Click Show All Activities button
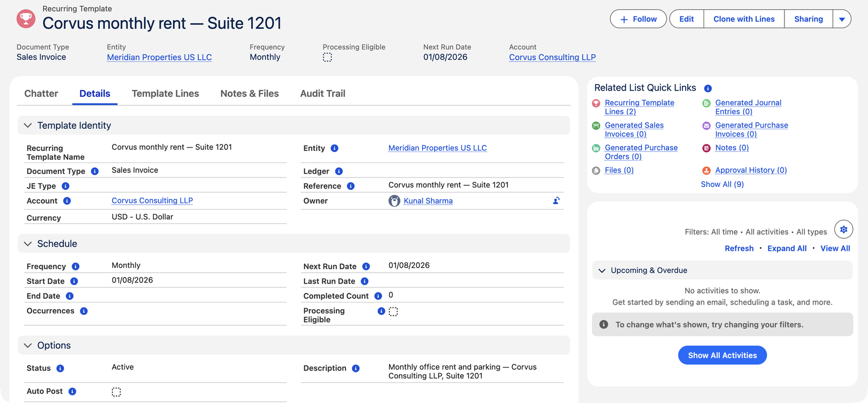The height and width of the screenshot is (403, 868). click(722, 355)
